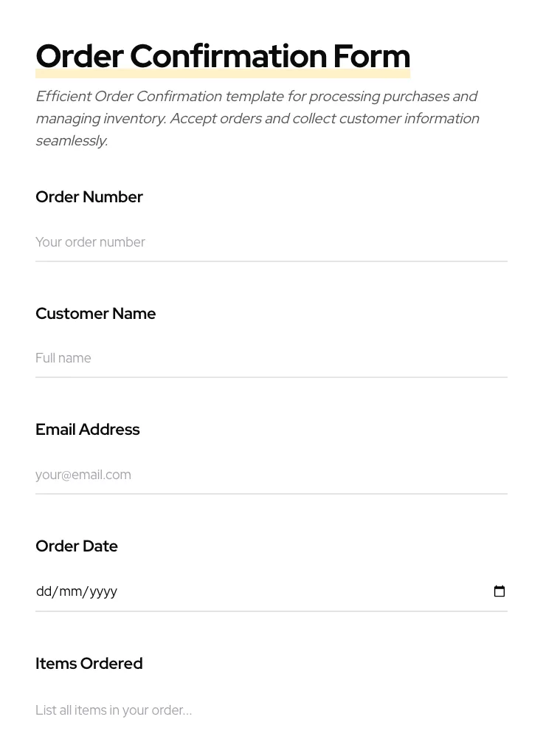
Task: Focus the dd/mm/yyyy date field
Action: point(221,591)
